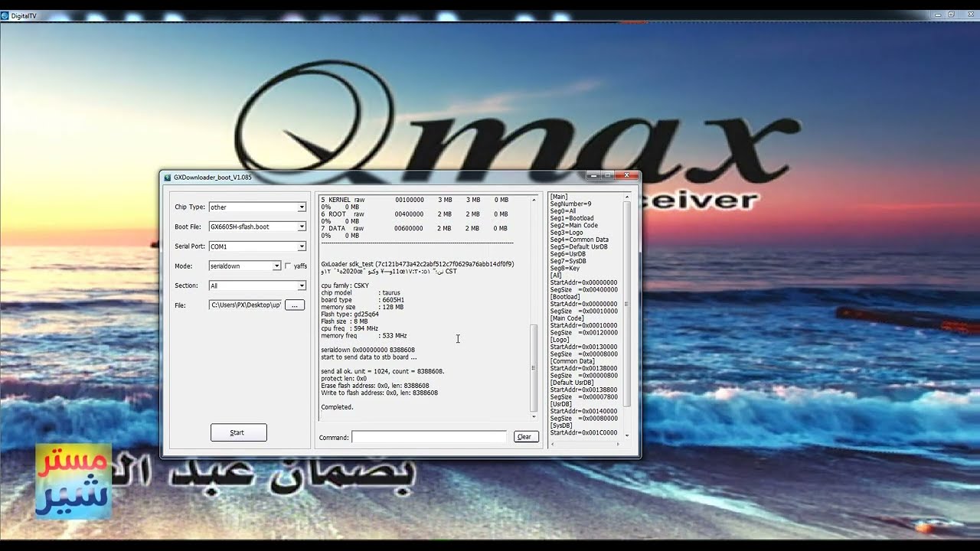Open the Boot File dropdown
Viewport: 980px width, 551px height.
[257, 227]
